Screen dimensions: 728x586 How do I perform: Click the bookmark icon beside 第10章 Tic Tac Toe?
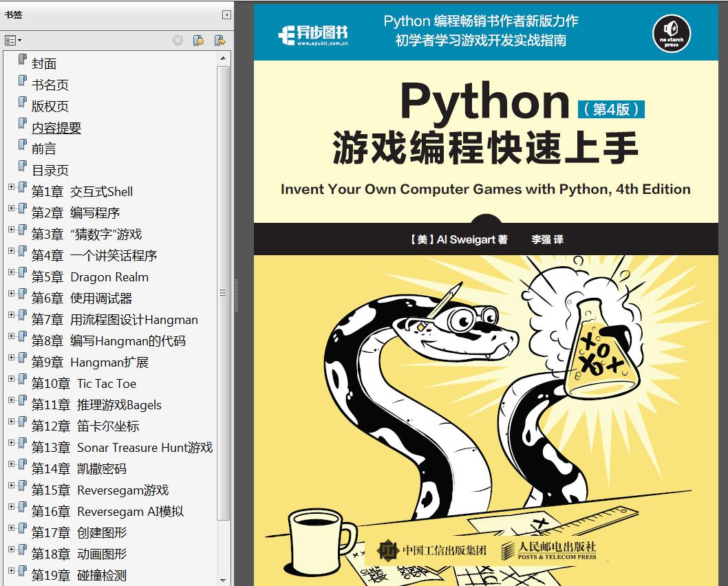click(22, 380)
